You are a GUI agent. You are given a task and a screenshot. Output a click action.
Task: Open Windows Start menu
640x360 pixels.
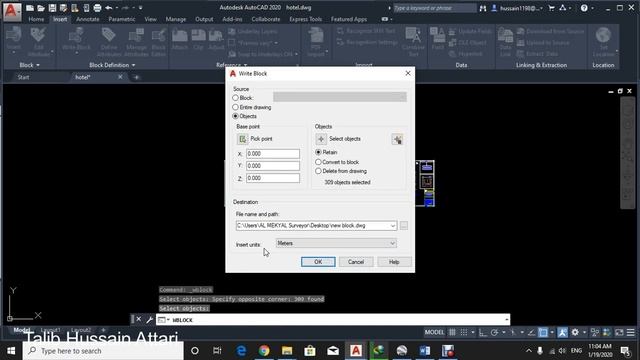[11, 351]
